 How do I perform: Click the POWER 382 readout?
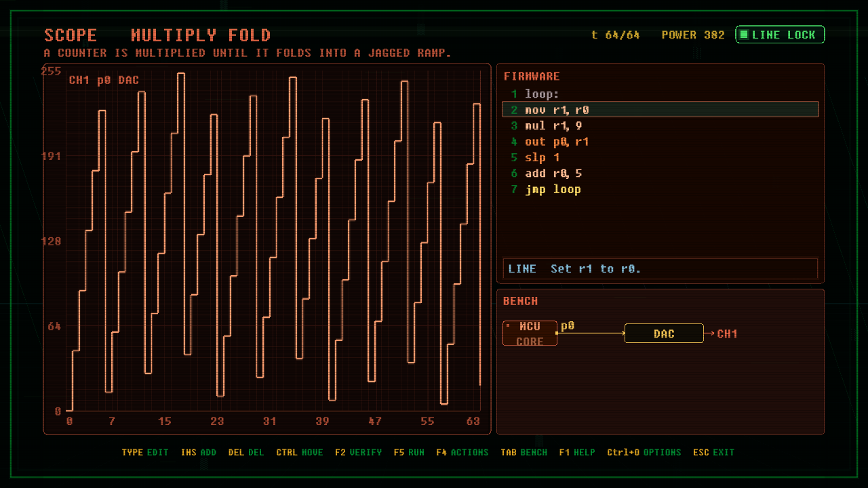coord(693,35)
